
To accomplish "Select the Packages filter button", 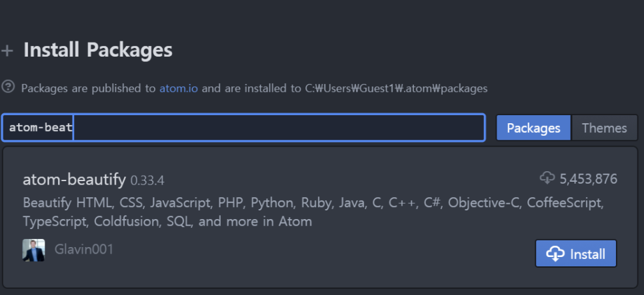I will (533, 128).
